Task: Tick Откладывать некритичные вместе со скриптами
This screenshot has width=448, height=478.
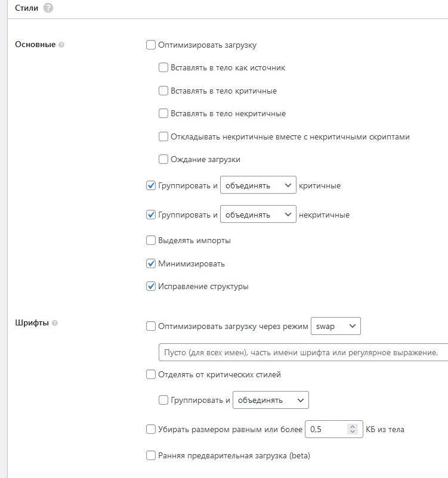Action: [163, 137]
